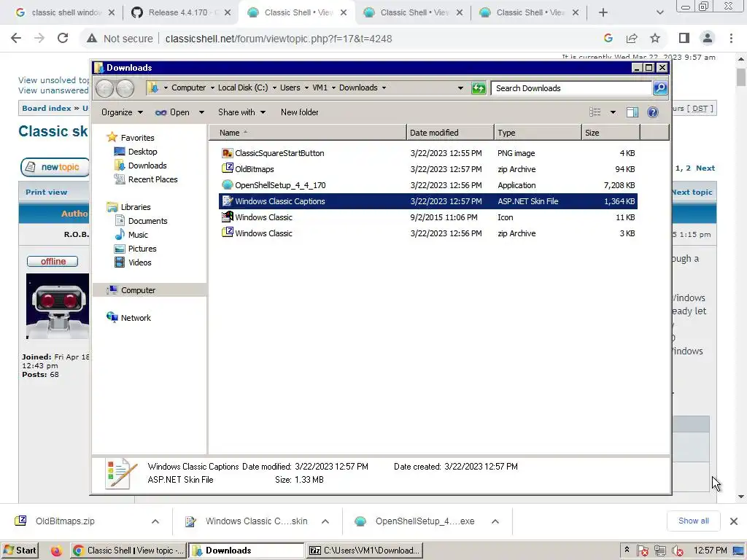Close the Chrome downloads bar
The width and height of the screenshot is (747, 560).
tap(734, 521)
